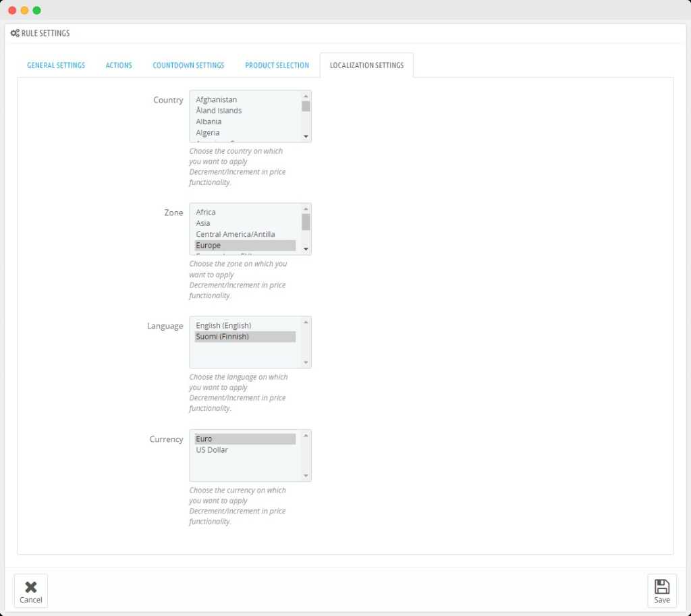Click the yellow macOS minimize button
This screenshot has height=616, width=691.
pyautogui.click(x=24, y=10)
